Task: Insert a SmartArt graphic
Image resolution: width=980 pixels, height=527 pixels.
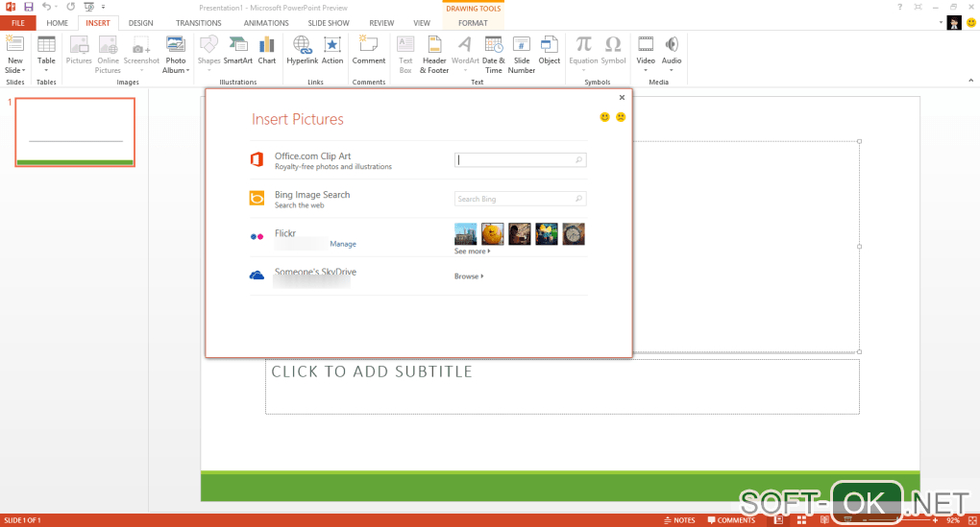Action: pyautogui.click(x=238, y=50)
